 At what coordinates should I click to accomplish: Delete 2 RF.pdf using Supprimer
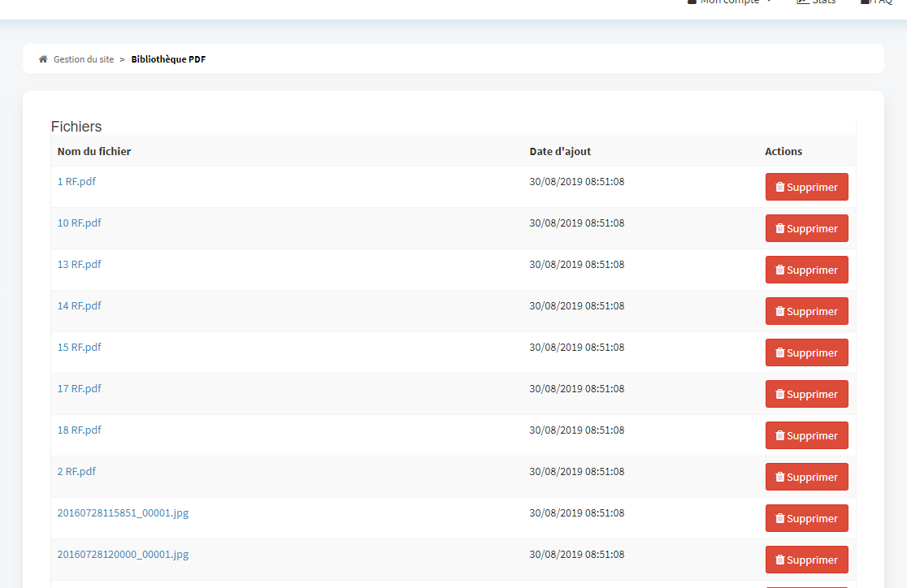(x=806, y=477)
